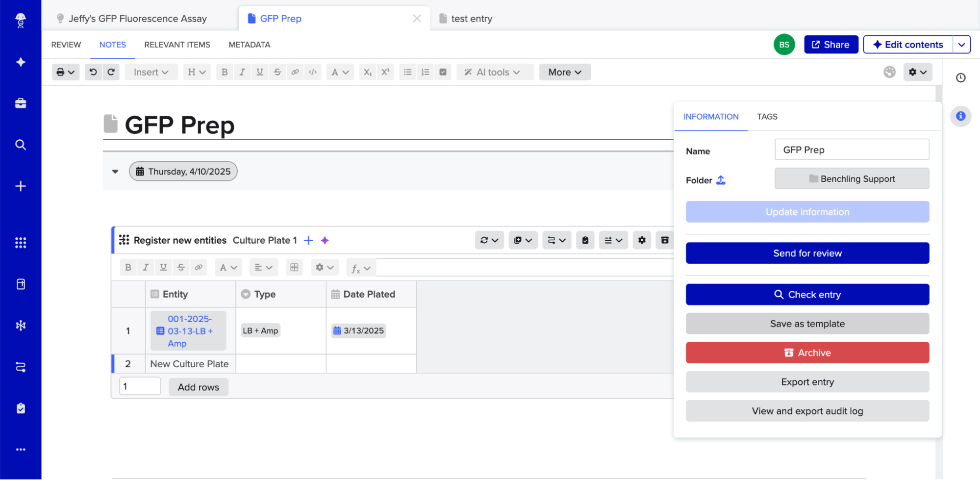The image size is (980, 480).
Task: Open the REVIEW tab
Action: point(66,45)
